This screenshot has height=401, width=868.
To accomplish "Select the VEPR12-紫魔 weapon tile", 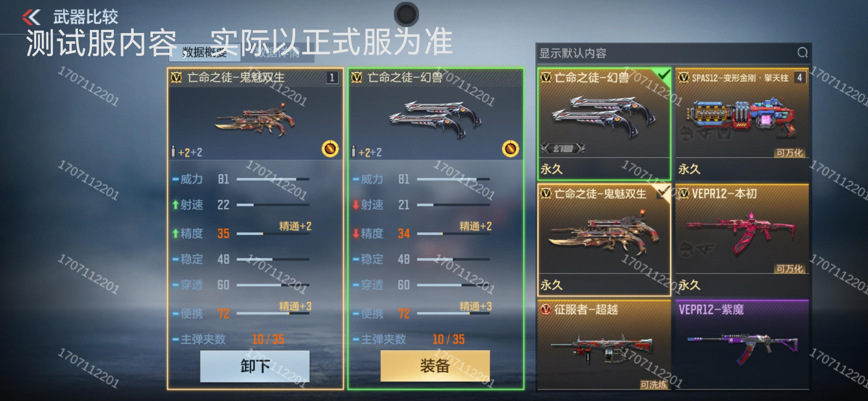I will 742,345.
